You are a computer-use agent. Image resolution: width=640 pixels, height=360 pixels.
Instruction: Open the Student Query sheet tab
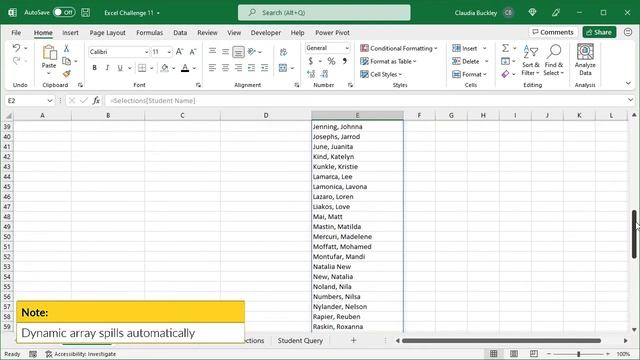click(x=300, y=340)
